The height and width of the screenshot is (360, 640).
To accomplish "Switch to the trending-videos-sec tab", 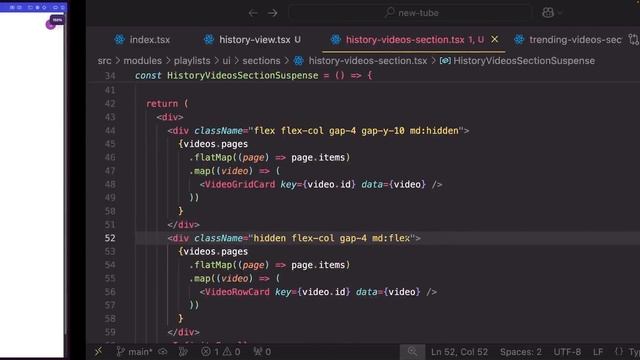I will point(568,40).
